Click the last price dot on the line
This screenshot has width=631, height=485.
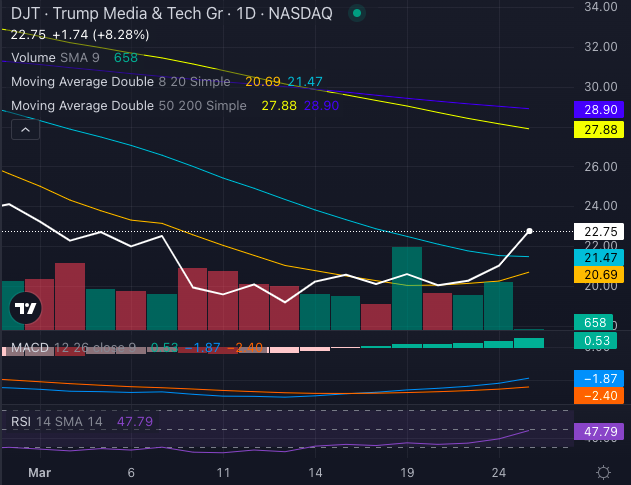coord(529,231)
